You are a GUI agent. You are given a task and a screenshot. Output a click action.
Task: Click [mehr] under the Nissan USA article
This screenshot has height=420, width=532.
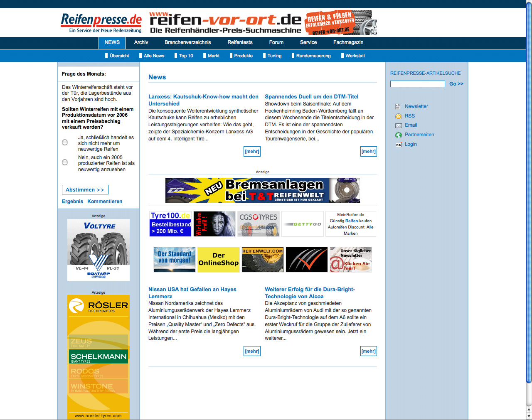252,351
